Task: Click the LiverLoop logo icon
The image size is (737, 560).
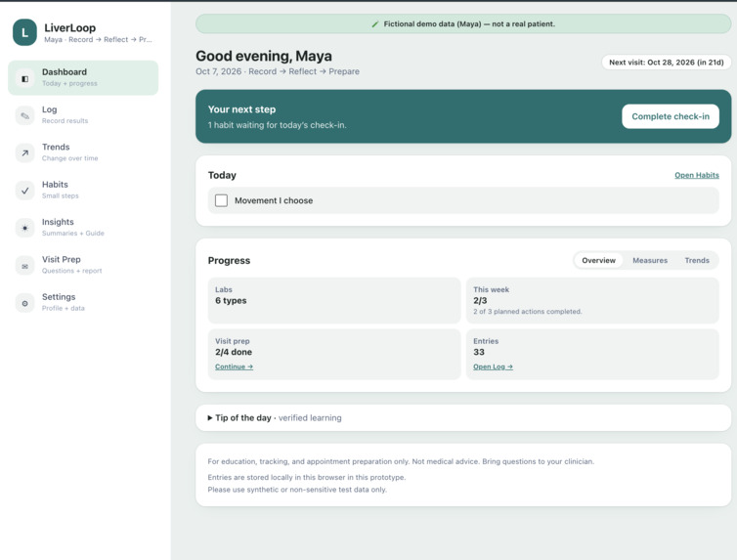Action: 24,32
